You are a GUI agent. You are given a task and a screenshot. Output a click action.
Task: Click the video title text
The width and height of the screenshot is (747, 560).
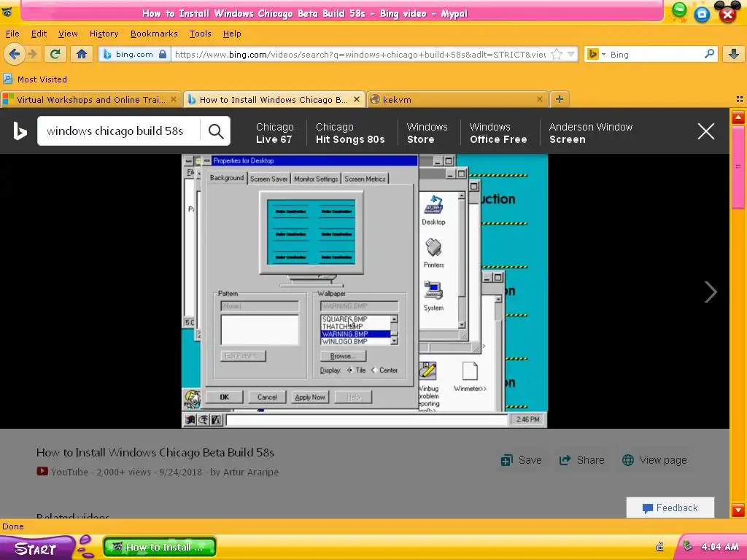click(x=155, y=452)
